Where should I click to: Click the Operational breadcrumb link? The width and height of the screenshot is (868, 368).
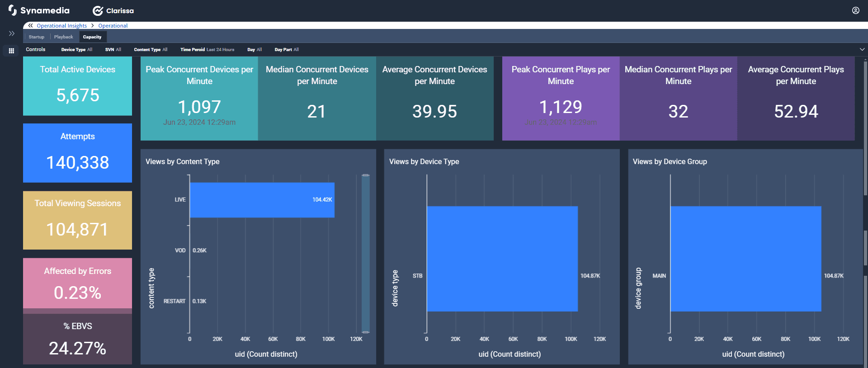(113, 26)
